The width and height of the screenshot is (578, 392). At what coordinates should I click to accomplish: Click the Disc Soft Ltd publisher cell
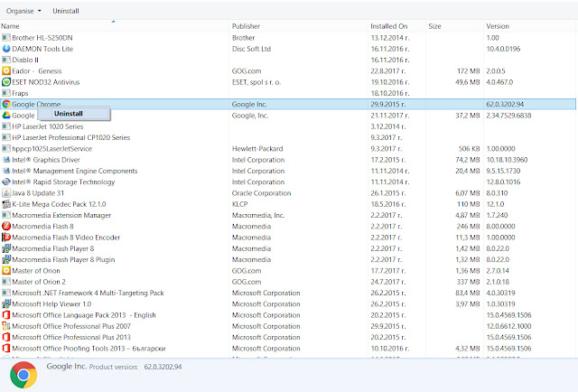click(x=251, y=49)
